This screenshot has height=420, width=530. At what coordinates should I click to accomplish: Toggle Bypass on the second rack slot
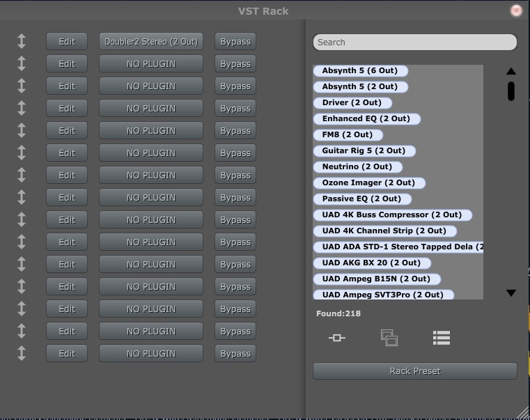tap(235, 63)
